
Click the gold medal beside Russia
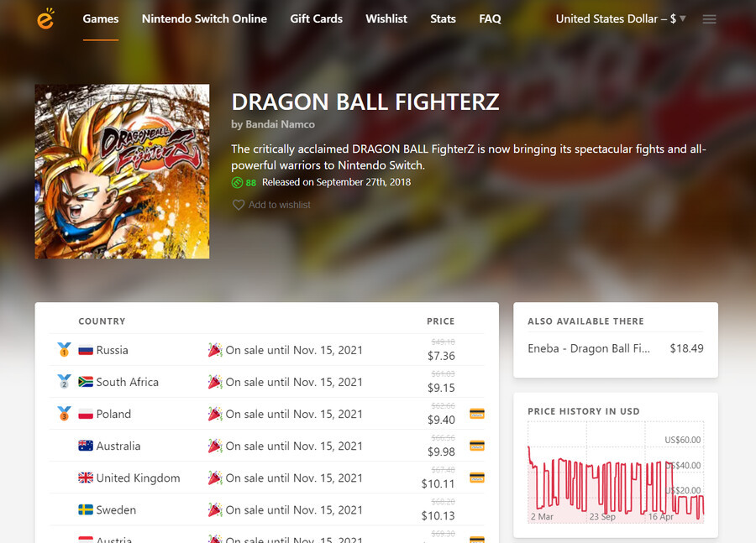64,349
